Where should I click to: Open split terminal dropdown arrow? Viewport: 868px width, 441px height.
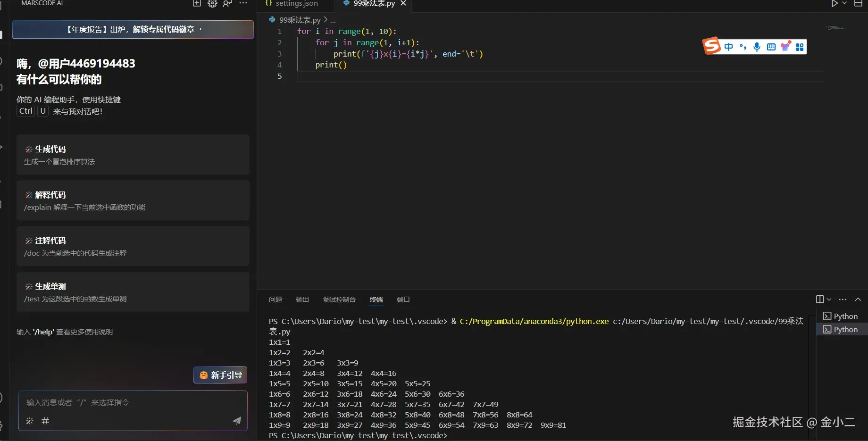pyautogui.click(x=829, y=300)
